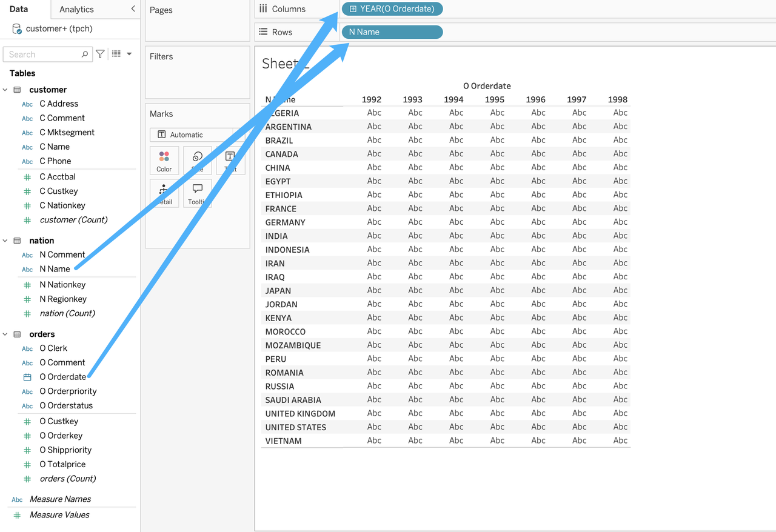The height and width of the screenshot is (532, 776).
Task: Switch to the Analytics tab
Action: (76, 9)
